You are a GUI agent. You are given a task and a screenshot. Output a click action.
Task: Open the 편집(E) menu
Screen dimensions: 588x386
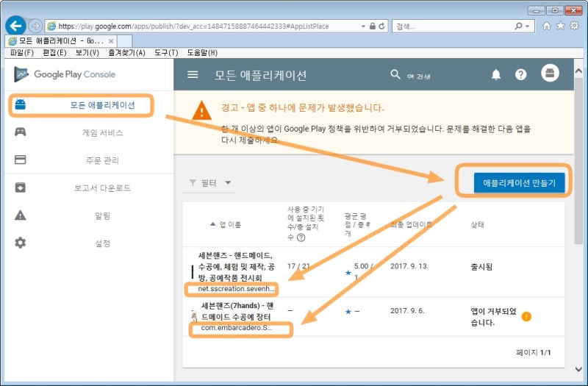(x=54, y=52)
